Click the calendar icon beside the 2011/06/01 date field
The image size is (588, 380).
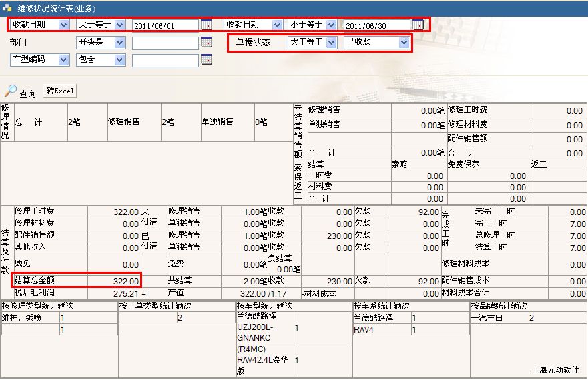206,25
